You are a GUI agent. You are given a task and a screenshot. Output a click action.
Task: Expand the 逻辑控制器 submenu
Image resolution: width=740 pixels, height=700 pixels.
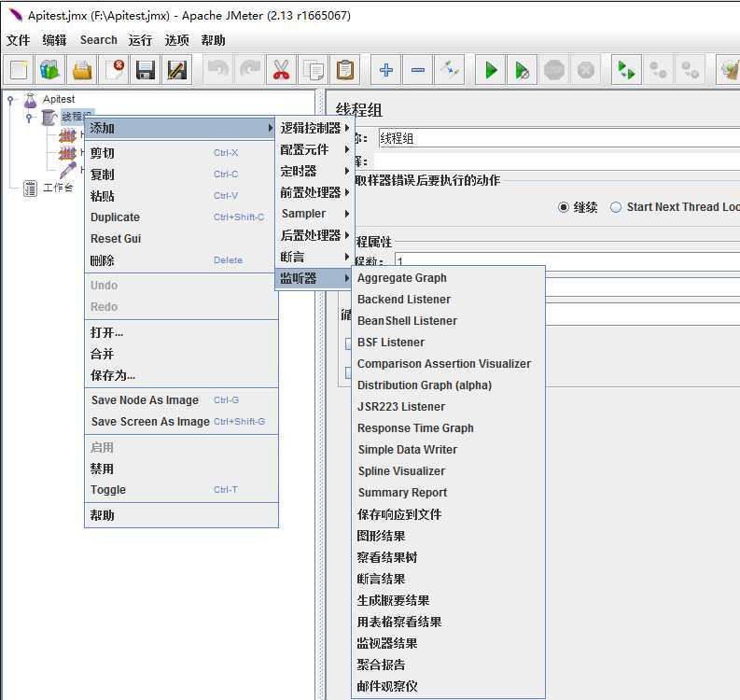[314, 128]
